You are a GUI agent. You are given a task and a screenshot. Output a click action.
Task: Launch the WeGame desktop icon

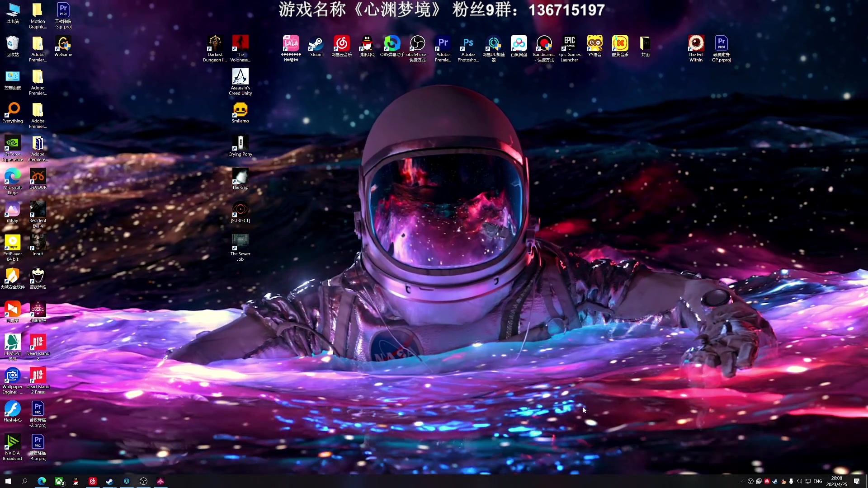pyautogui.click(x=63, y=47)
